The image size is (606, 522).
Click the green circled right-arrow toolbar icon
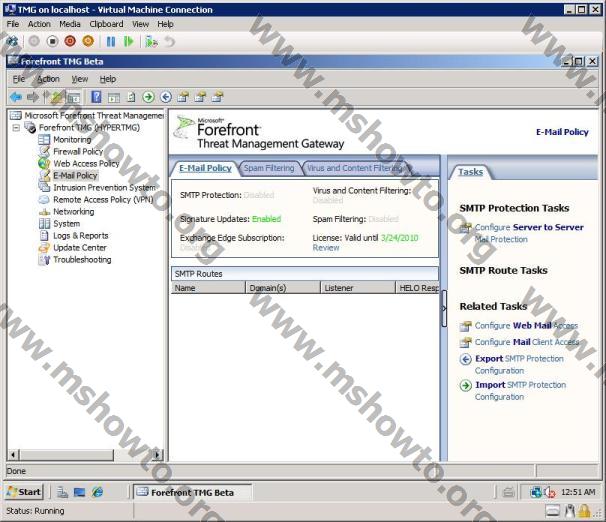[x=148, y=97]
